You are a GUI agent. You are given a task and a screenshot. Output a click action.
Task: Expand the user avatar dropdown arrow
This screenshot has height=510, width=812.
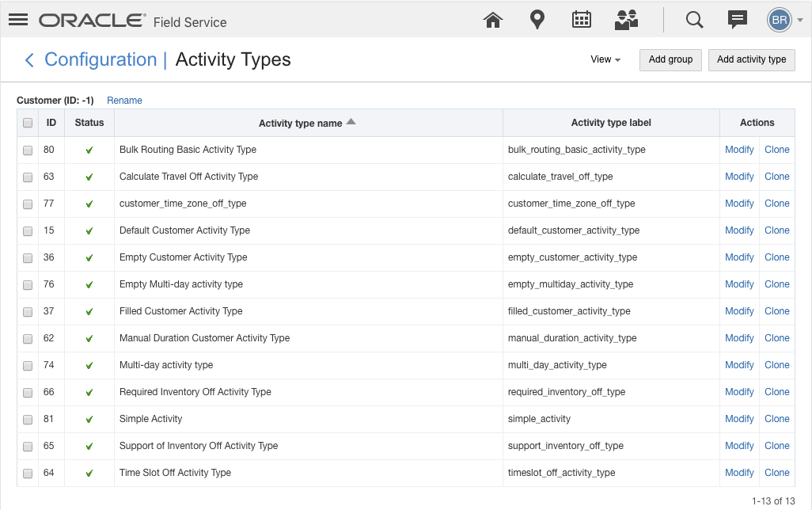[x=799, y=19]
